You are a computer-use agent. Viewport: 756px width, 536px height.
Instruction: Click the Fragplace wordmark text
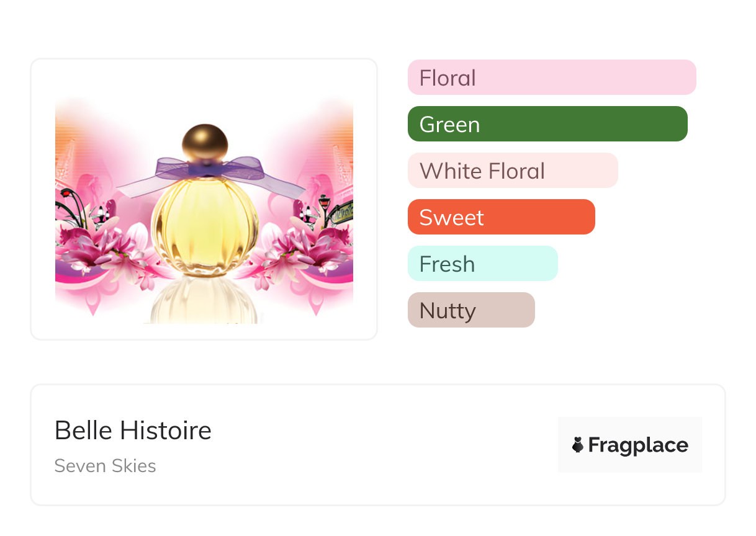(638, 445)
